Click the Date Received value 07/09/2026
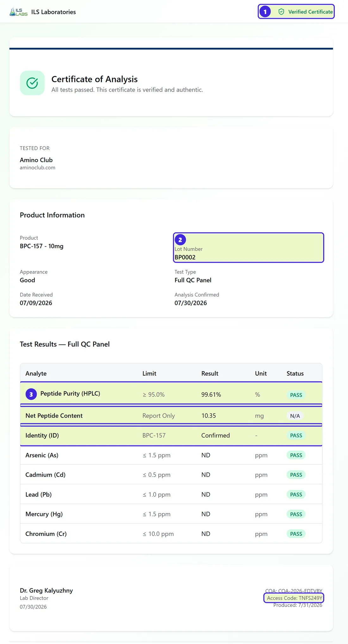 coord(36,303)
